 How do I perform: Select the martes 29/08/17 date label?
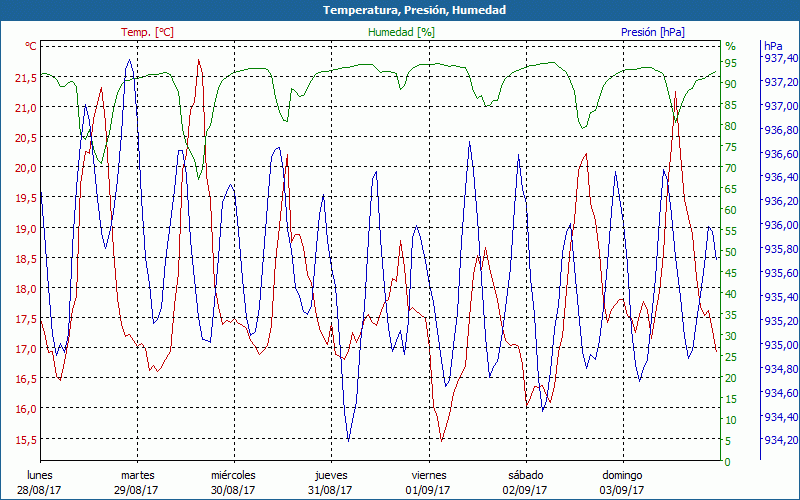tap(137, 482)
